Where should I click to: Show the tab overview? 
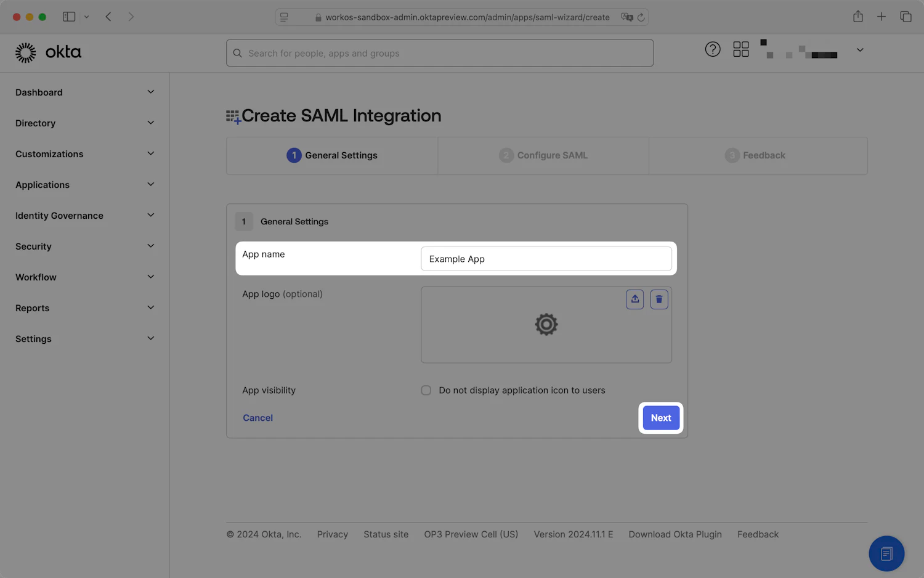tap(906, 17)
